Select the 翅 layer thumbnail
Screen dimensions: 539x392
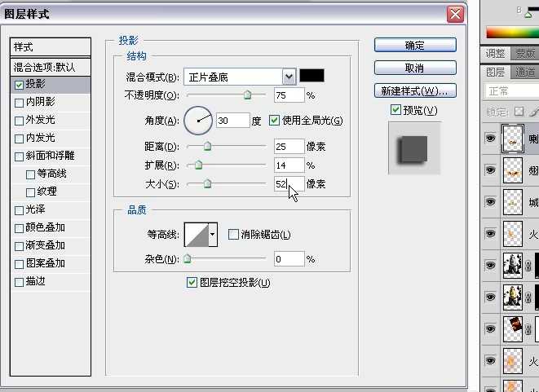point(513,170)
